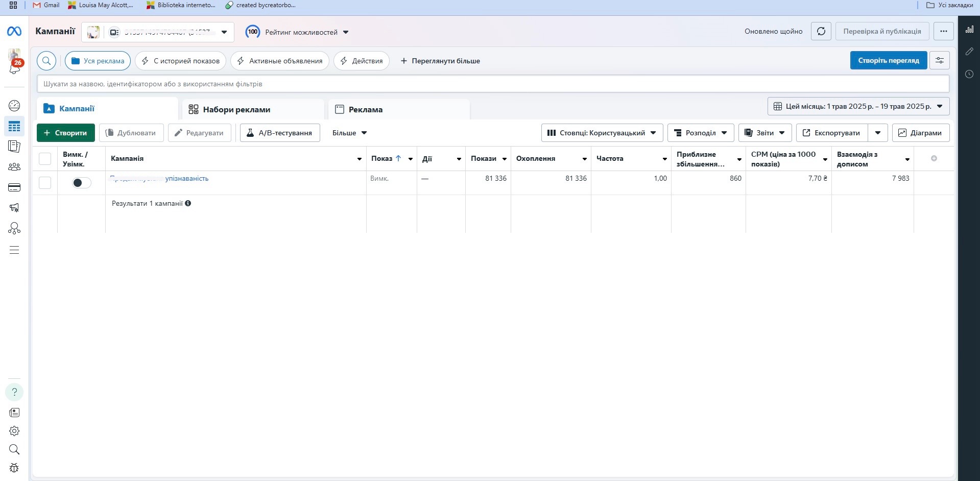Click the magnifier search icon near filters
980x481 pixels.
click(x=46, y=61)
